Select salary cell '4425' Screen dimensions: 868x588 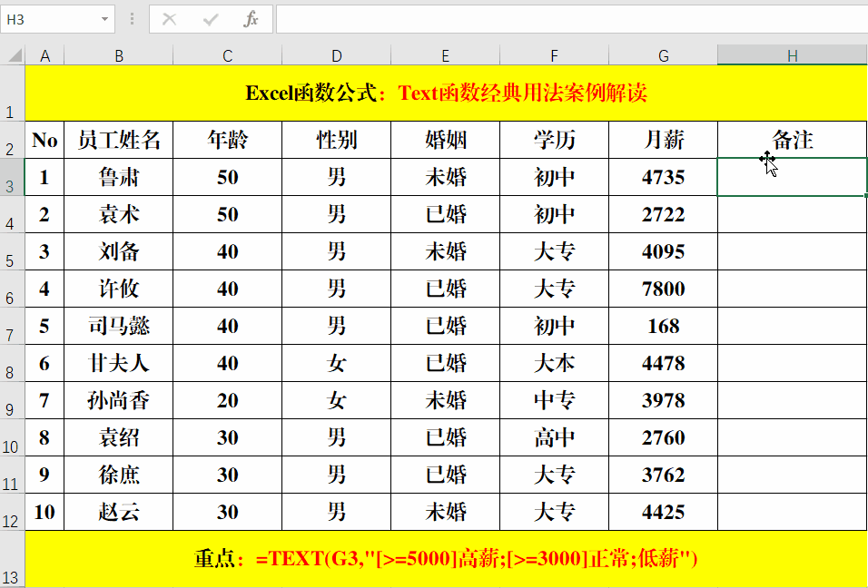pos(663,512)
